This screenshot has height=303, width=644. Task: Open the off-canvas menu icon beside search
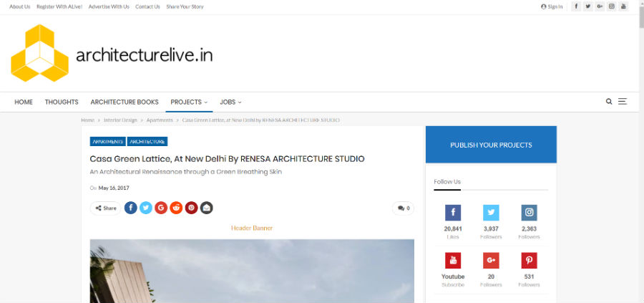(623, 102)
